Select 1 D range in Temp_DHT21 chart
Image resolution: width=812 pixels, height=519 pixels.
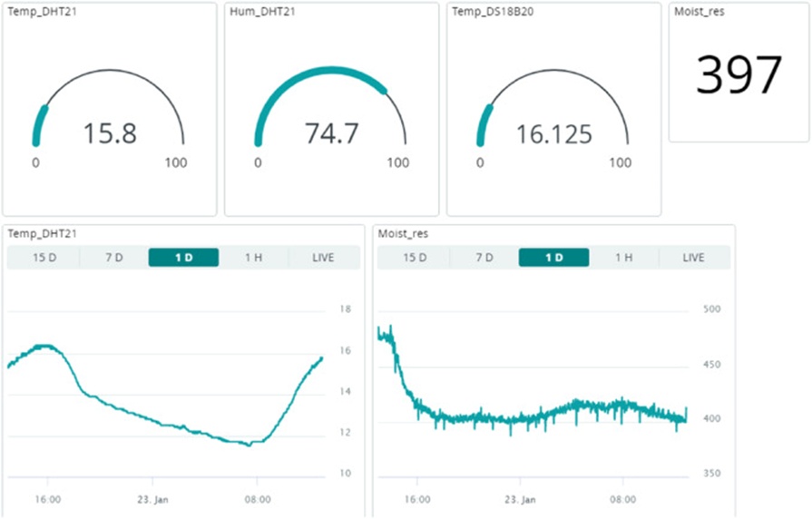[x=183, y=258]
